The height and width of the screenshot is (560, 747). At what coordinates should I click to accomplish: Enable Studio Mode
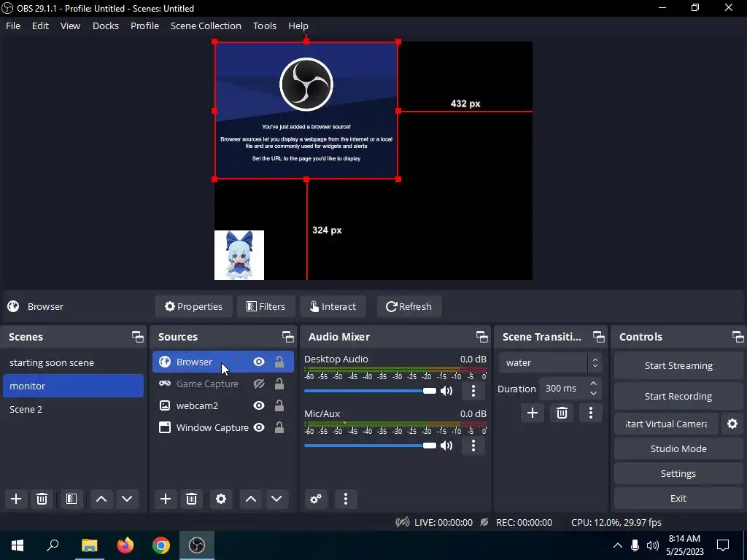pos(678,448)
